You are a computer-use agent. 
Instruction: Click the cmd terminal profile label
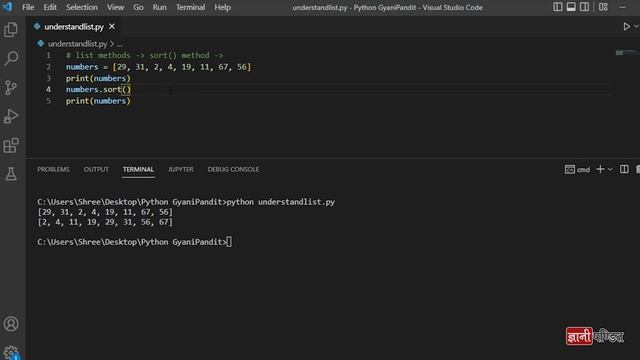(x=578, y=169)
